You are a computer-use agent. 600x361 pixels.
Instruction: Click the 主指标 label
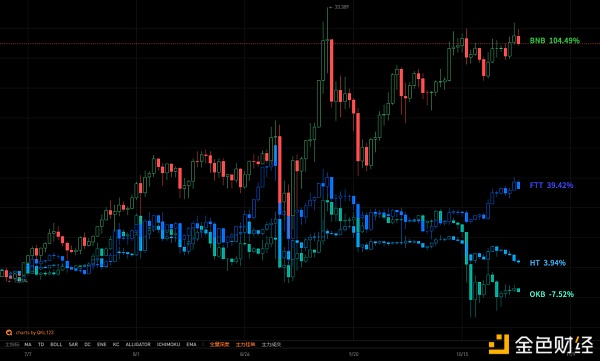12,345
